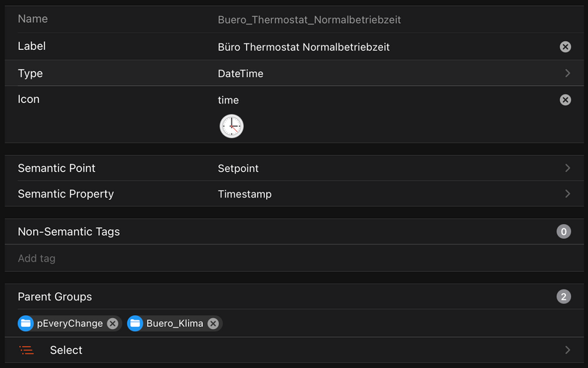Click the Non-Semantic Tags count badge

[x=564, y=232]
